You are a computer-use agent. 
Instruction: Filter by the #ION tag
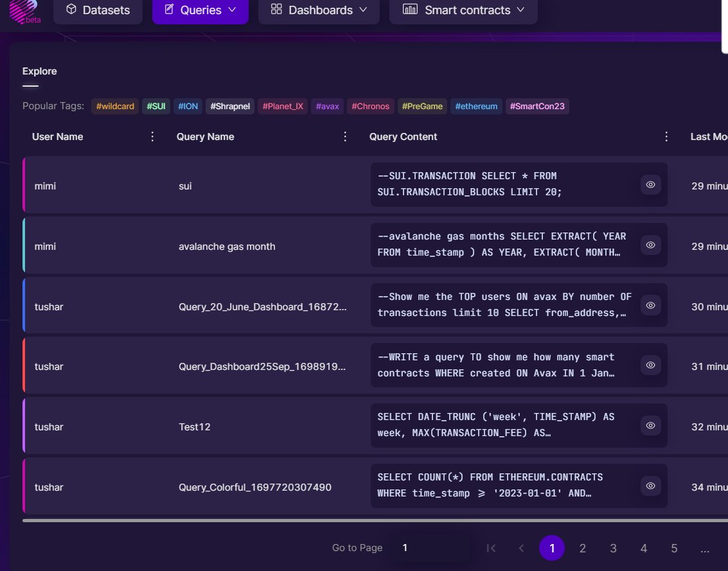pos(188,107)
